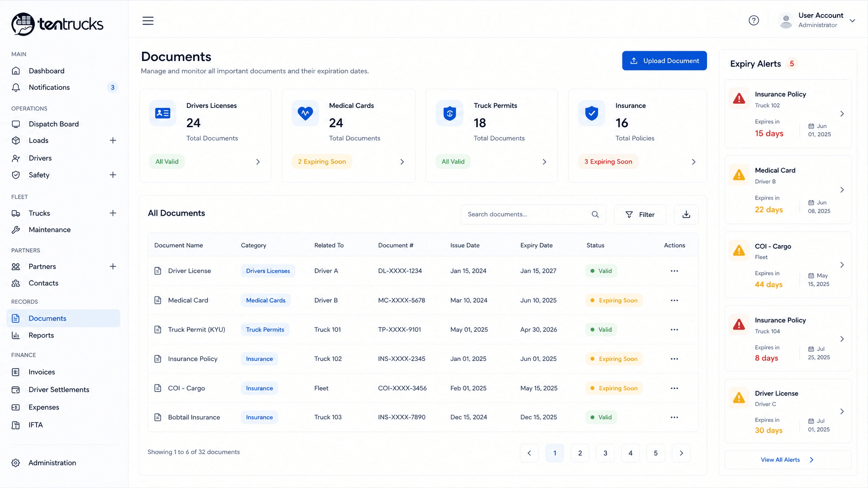Click the Truck Permits category tag
The image size is (868, 488).
(x=265, y=330)
